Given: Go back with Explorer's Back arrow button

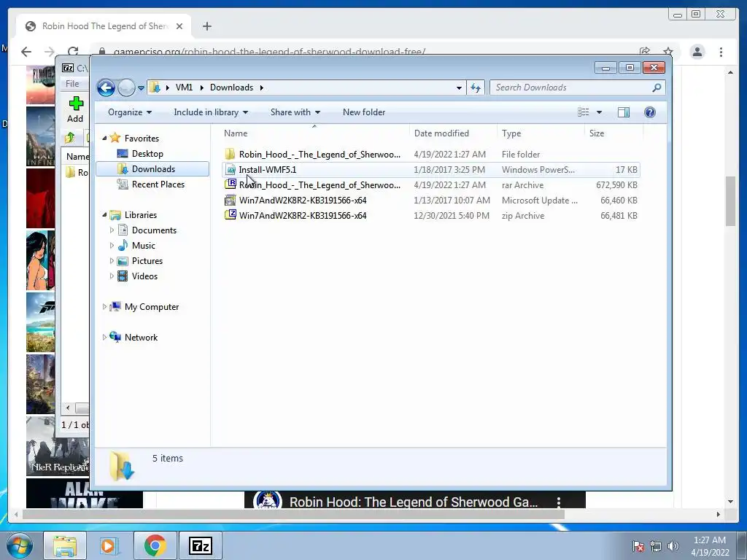Looking at the screenshot, I should [106, 87].
